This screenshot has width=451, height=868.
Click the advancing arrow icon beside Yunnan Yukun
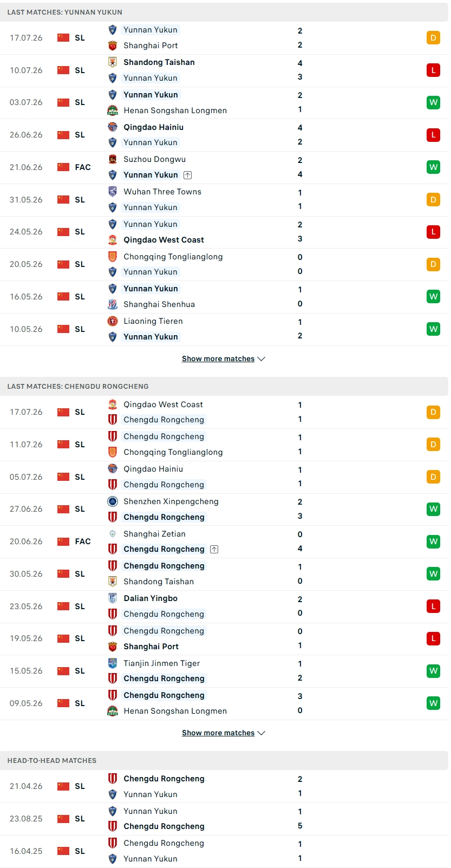(187, 175)
